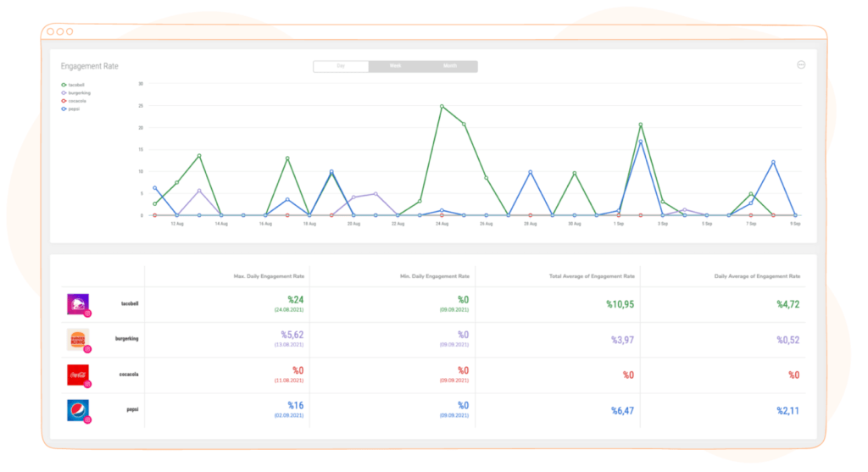Click burgerking max value %5,62
Viewport: 868px width, 472px height.
(292, 335)
